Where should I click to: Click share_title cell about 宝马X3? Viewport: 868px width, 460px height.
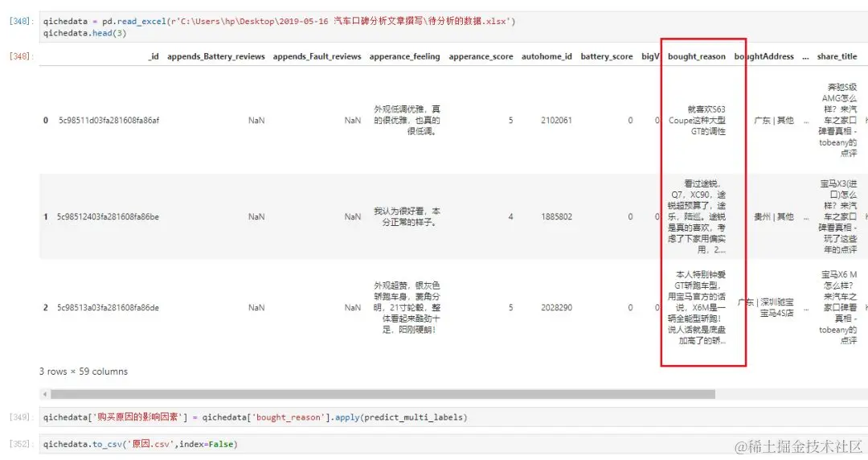coord(838,216)
